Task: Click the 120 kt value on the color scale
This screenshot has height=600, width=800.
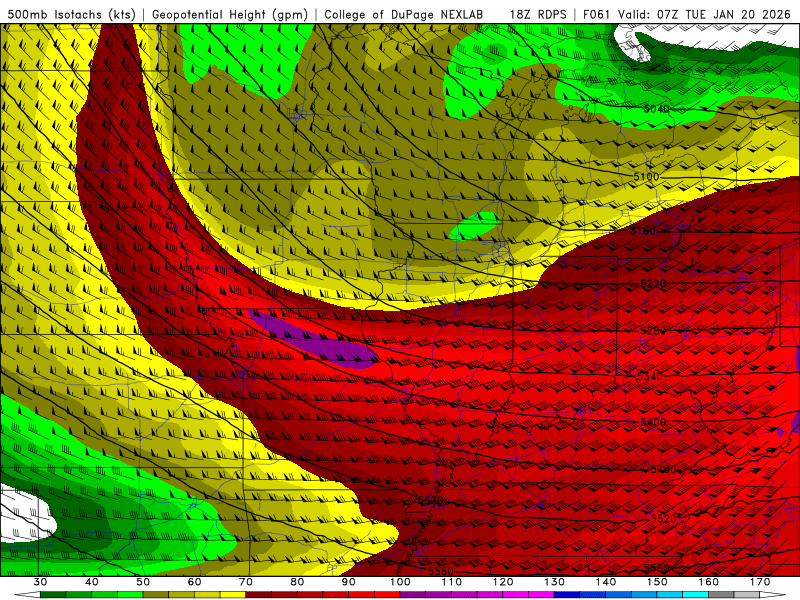Action: click(503, 582)
